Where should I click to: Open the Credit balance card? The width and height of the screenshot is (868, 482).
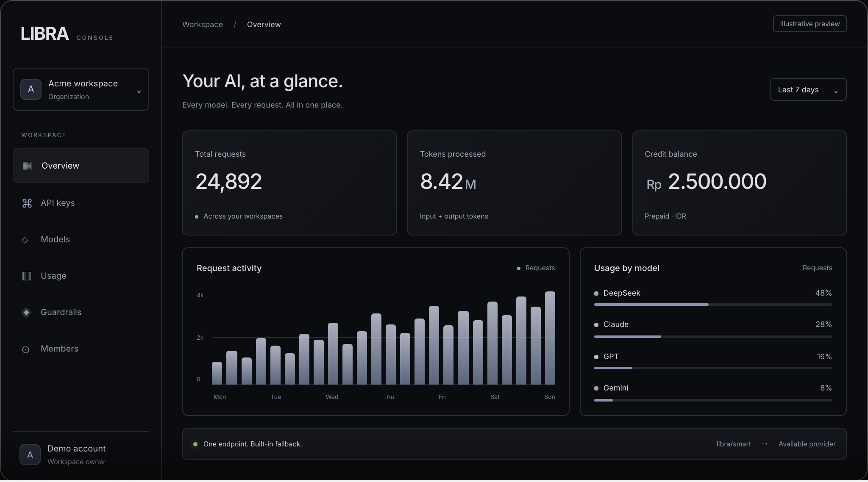tap(739, 183)
